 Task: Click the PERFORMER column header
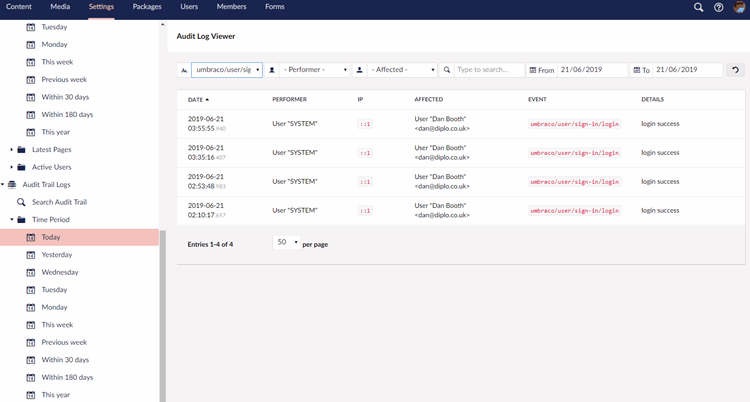(289, 100)
